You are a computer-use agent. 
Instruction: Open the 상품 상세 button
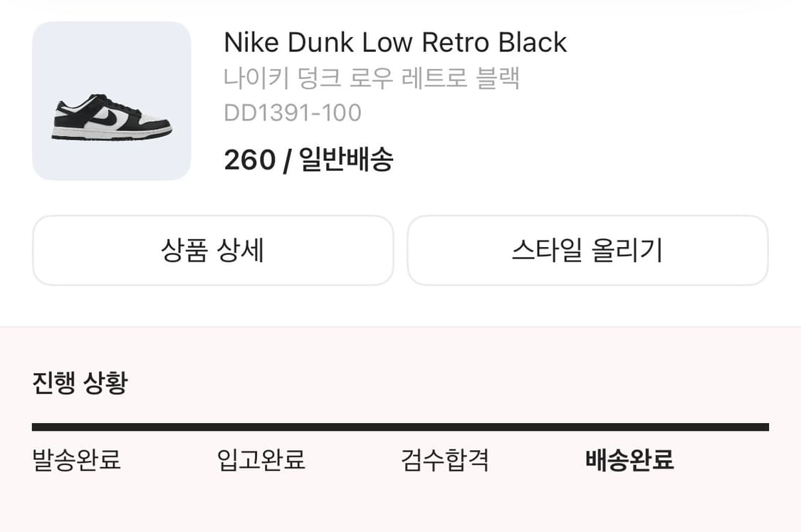point(213,251)
